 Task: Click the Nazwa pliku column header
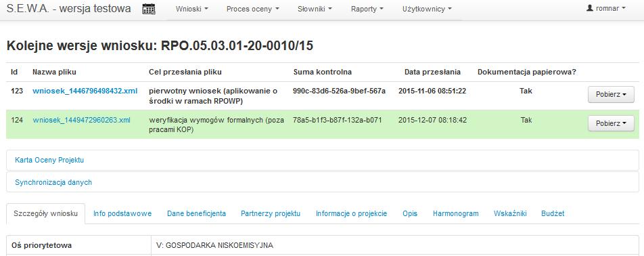pyautogui.click(x=54, y=72)
